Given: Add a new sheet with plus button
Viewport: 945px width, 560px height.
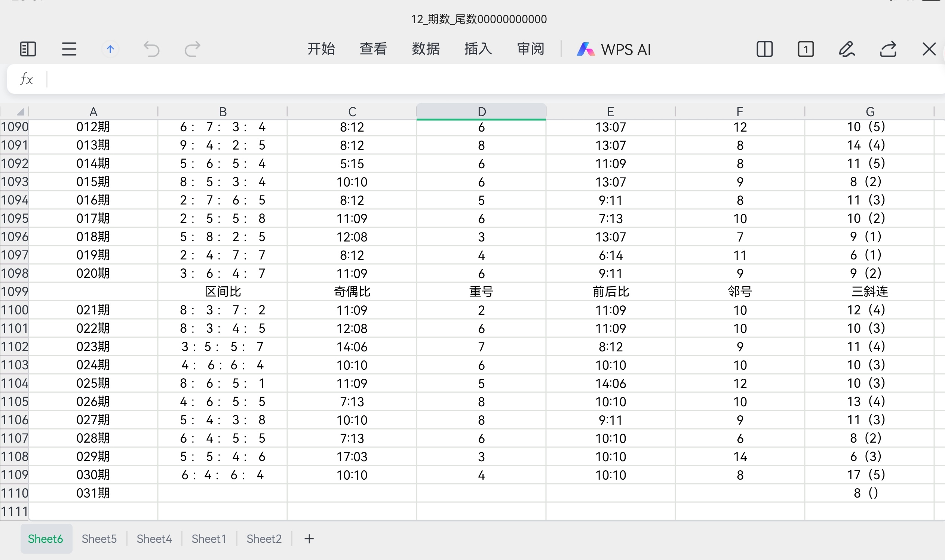Looking at the screenshot, I should [x=309, y=538].
